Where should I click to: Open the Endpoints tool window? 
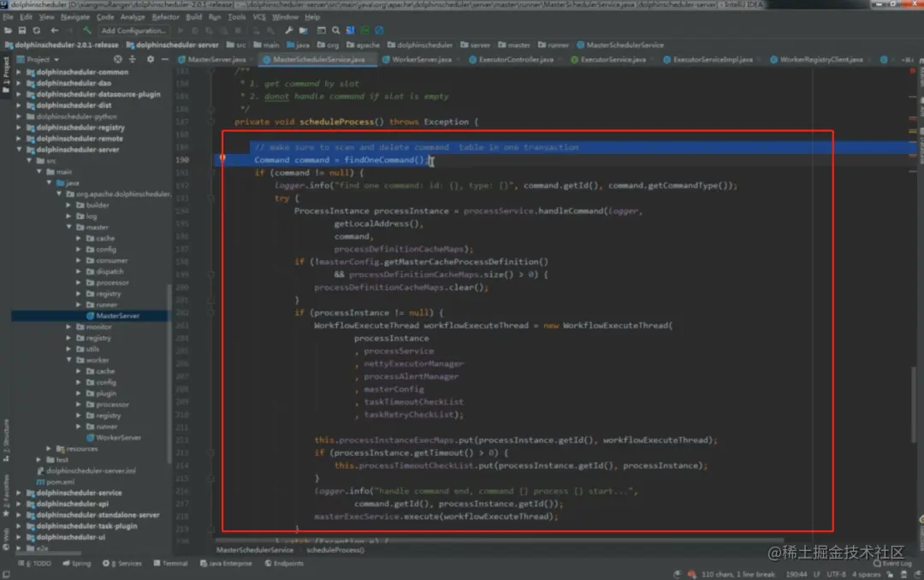tap(285, 564)
